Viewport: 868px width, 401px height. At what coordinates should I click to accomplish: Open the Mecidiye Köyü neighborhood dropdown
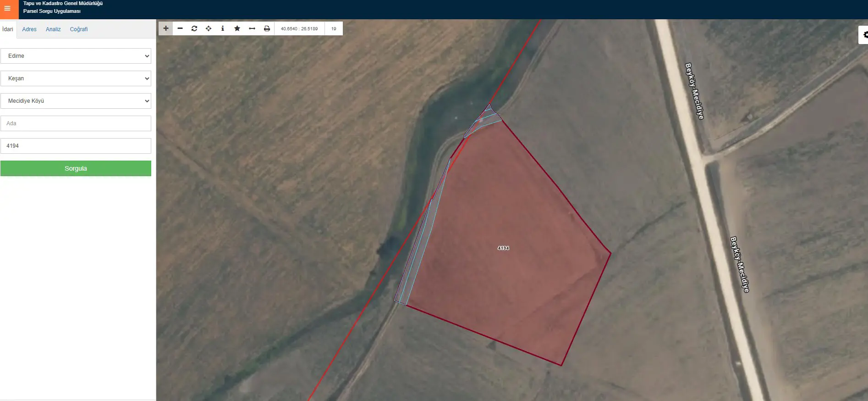[76, 101]
